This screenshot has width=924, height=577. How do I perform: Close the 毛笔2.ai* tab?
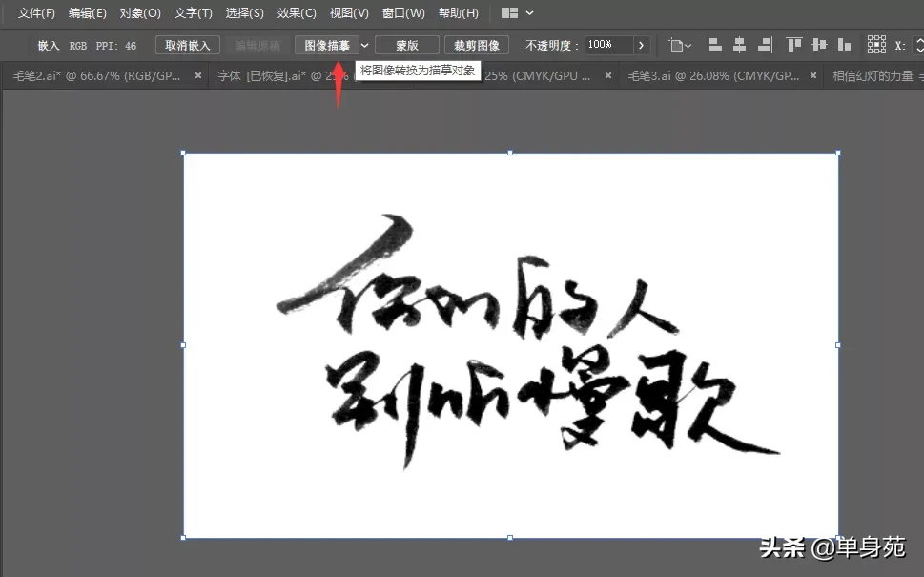pyautogui.click(x=198, y=75)
